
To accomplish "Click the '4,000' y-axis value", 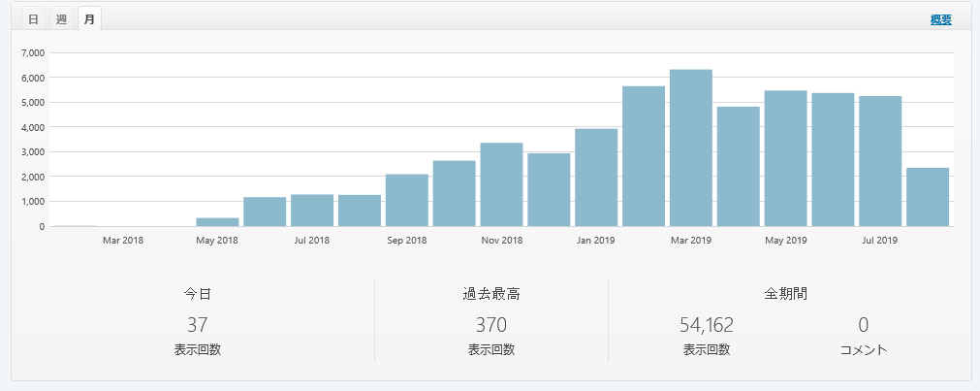I will pos(33,127).
